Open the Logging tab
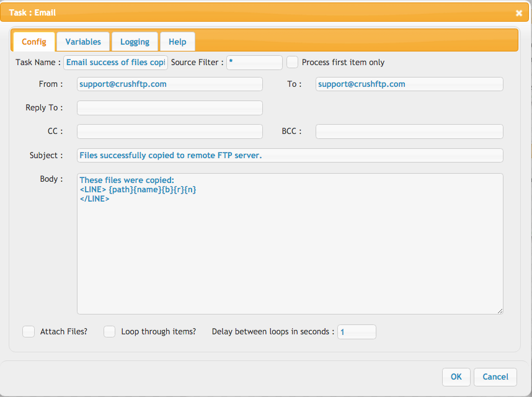The width and height of the screenshot is (532, 397). pos(135,42)
